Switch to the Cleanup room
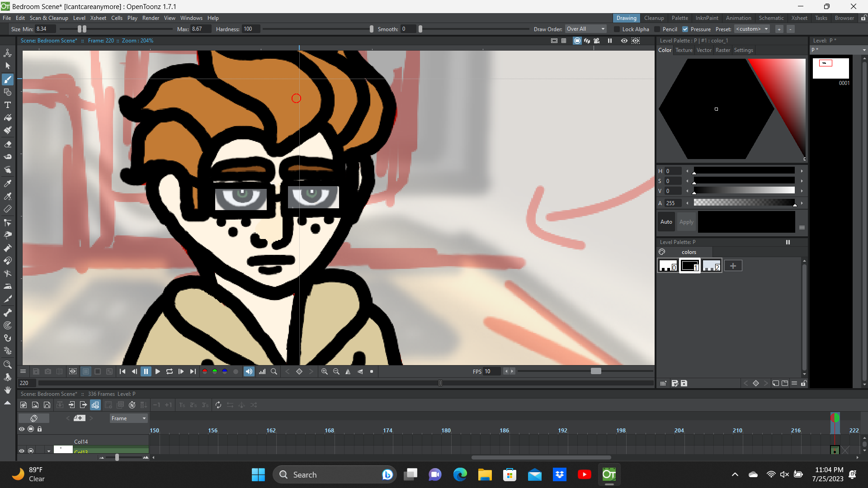The image size is (868, 488). [x=654, y=18]
